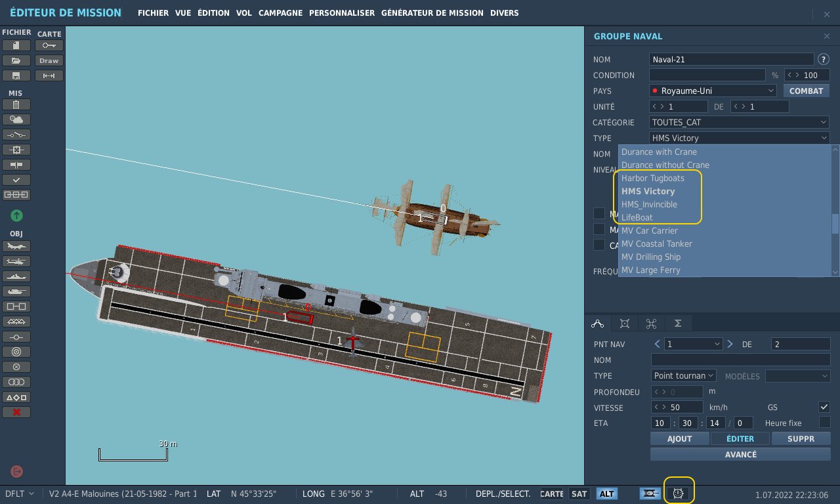Add a static object bridge-truss icon
The height and width of the screenshot is (504, 840).
[x=16, y=322]
